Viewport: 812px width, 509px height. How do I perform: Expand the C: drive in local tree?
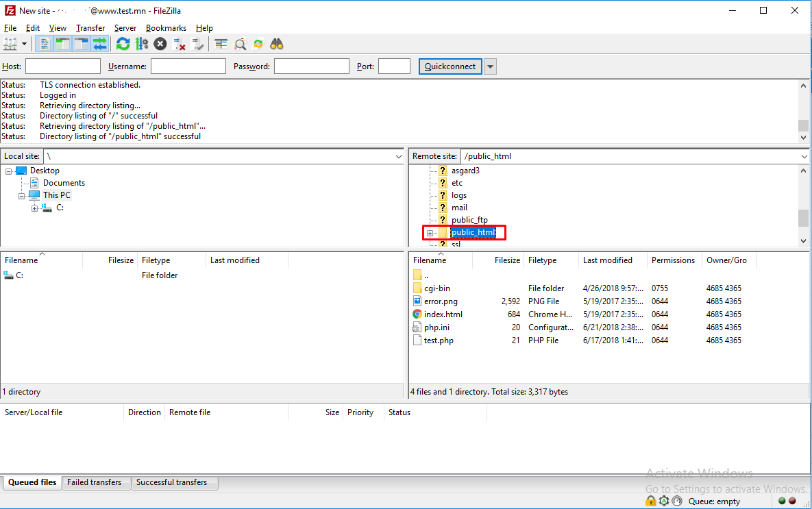click(x=35, y=208)
